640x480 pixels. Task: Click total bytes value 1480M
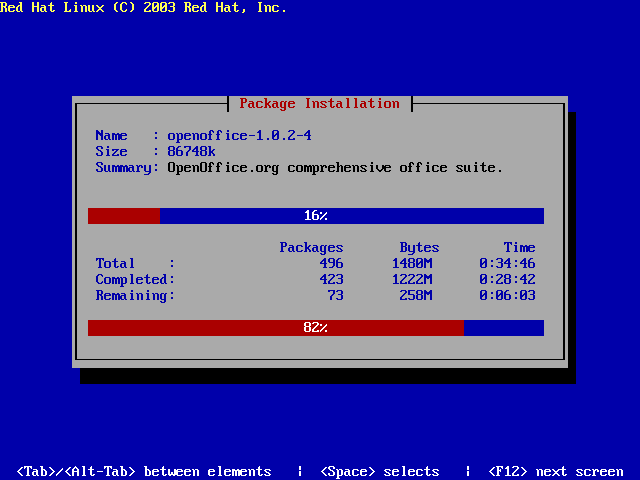pos(412,263)
